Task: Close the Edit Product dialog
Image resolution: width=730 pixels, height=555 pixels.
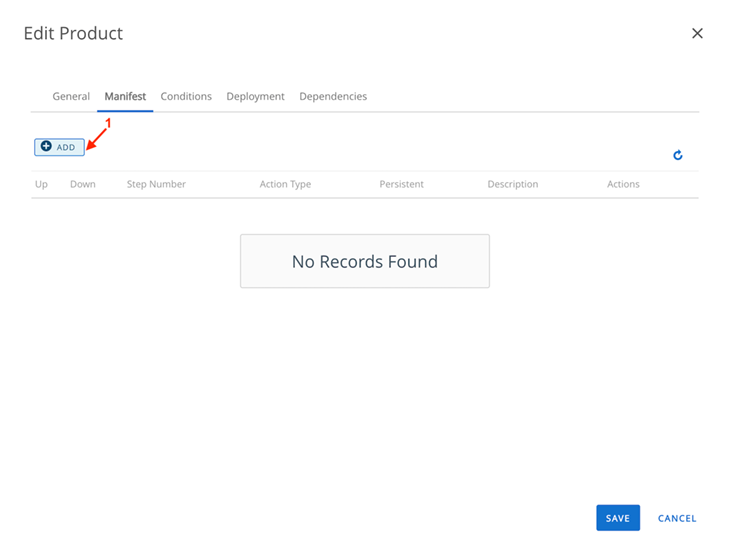Action: click(697, 33)
